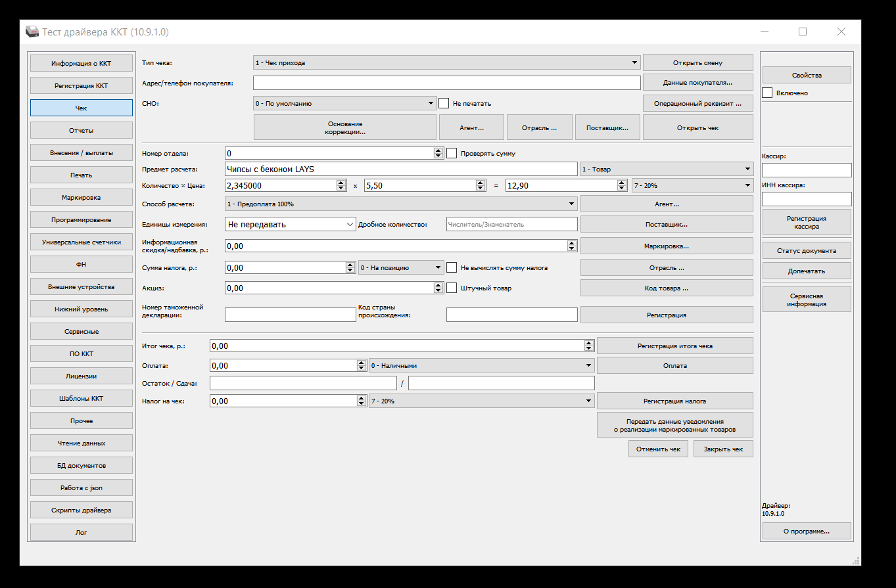Screen dimensions: 896x588
Task: Open the 'Налог на чек' rate dropdown
Action: click(482, 400)
